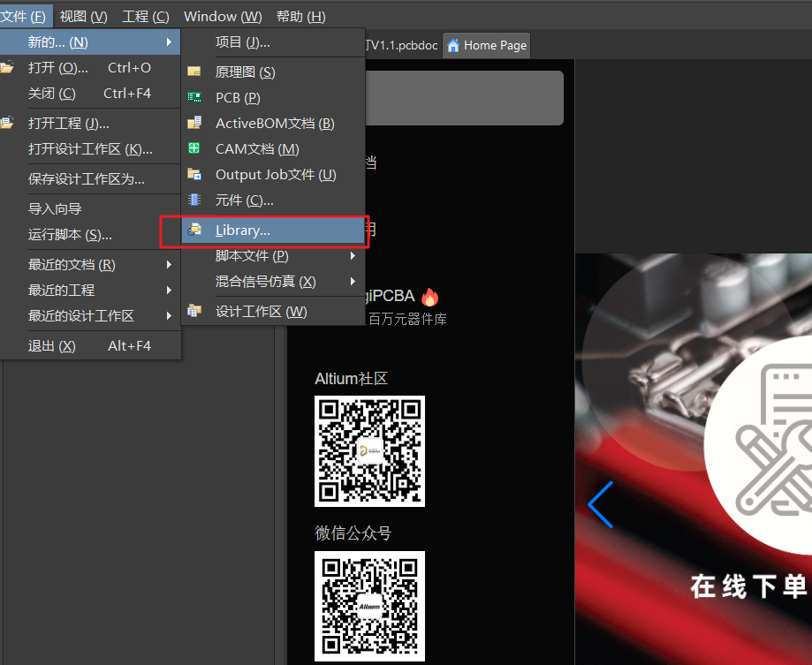Click the 微信公众号 QR code image
Screen dimensions: 812x665
click(369, 606)
